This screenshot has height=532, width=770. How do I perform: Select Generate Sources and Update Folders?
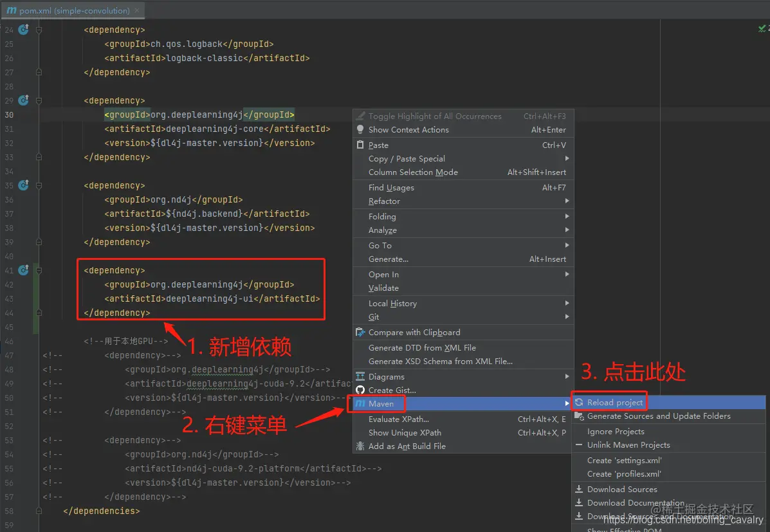(669, 417)
